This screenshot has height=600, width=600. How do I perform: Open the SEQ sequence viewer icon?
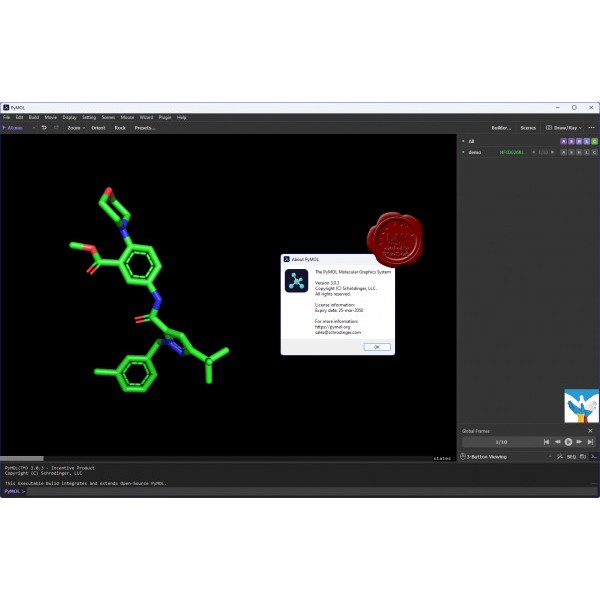[571, 457]
